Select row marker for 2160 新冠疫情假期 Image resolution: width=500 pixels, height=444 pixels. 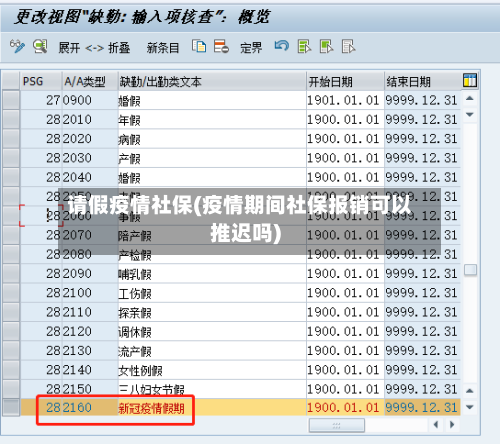11,408
